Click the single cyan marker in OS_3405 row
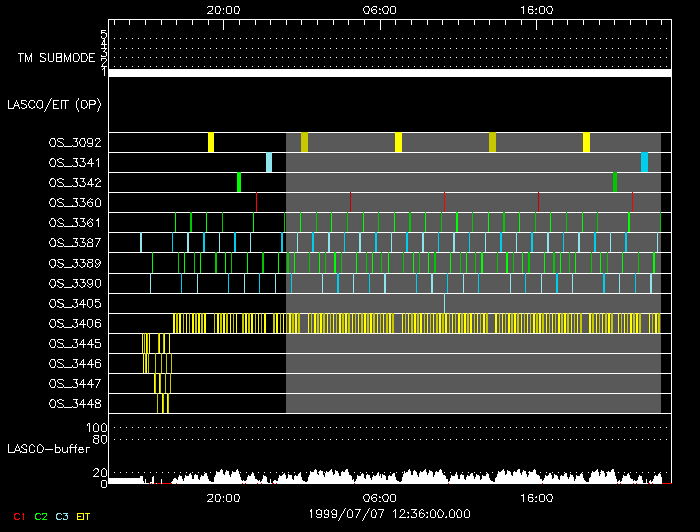The height and width of the screenshot is (532, 700). tap(445, 302)
